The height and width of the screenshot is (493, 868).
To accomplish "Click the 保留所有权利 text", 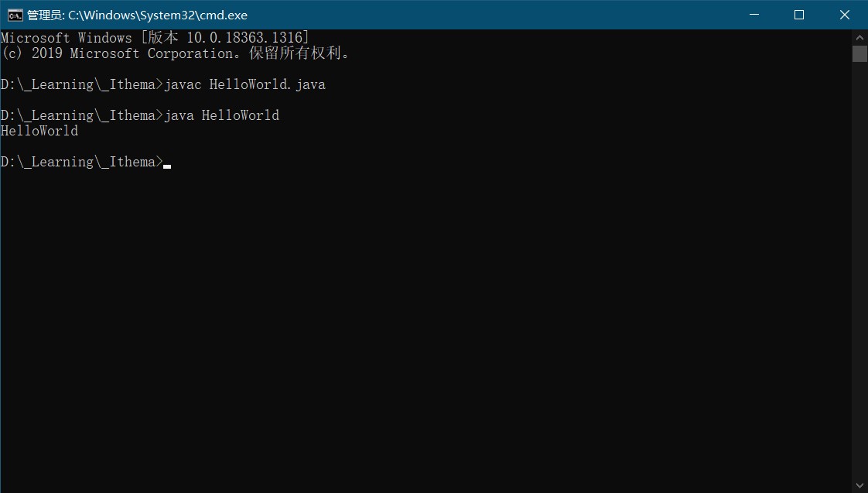I will point(295,53).
